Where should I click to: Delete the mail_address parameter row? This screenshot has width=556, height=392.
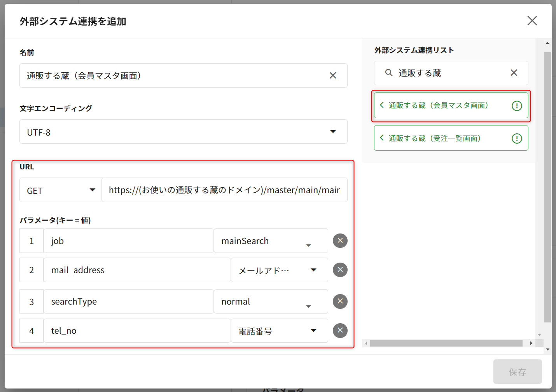pyautogui.click(x=340, y=270)
